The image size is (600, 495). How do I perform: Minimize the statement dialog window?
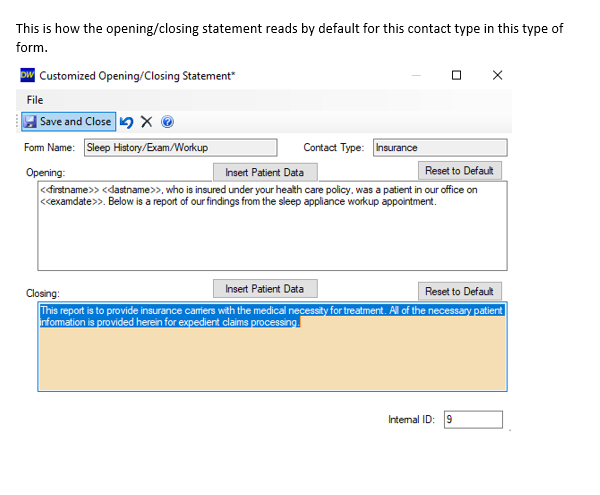(x=416, y=75)
